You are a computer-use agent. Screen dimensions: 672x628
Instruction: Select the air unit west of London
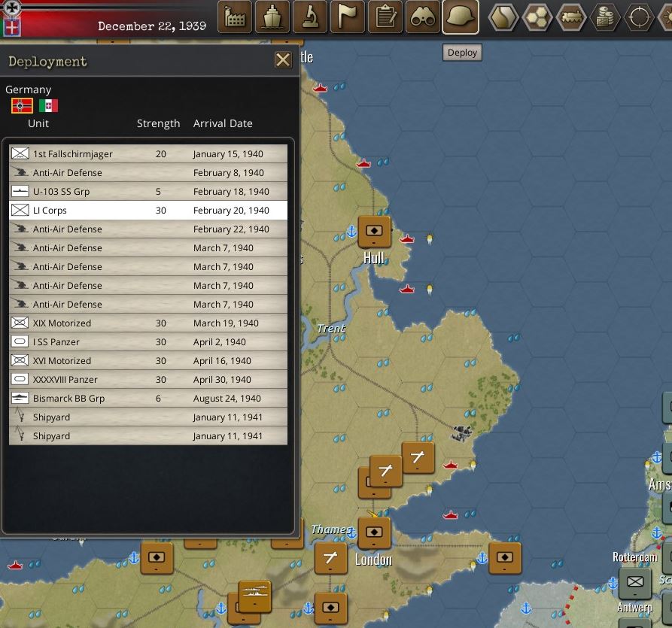coord(330,558)
